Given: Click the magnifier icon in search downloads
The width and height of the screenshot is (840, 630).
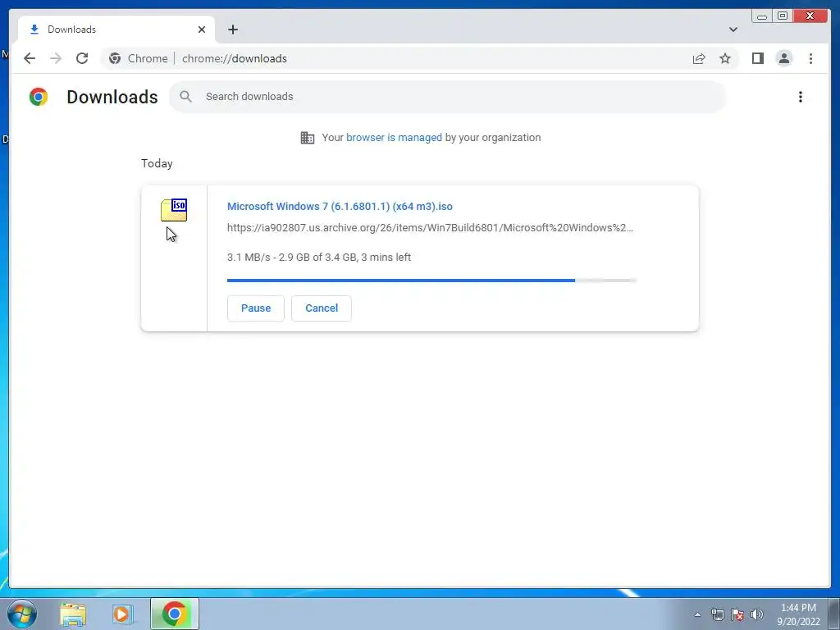Looking at the screenshot, I should tap(186, 97).
